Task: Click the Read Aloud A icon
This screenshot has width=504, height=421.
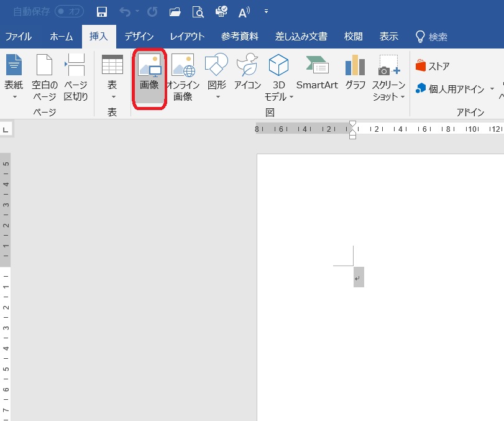Action: 244,12
